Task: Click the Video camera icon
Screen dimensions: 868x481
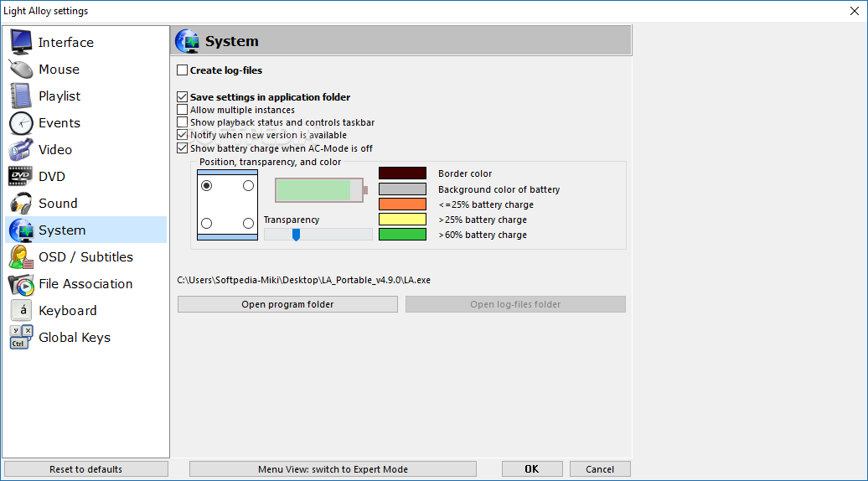Action: point(21,149)
